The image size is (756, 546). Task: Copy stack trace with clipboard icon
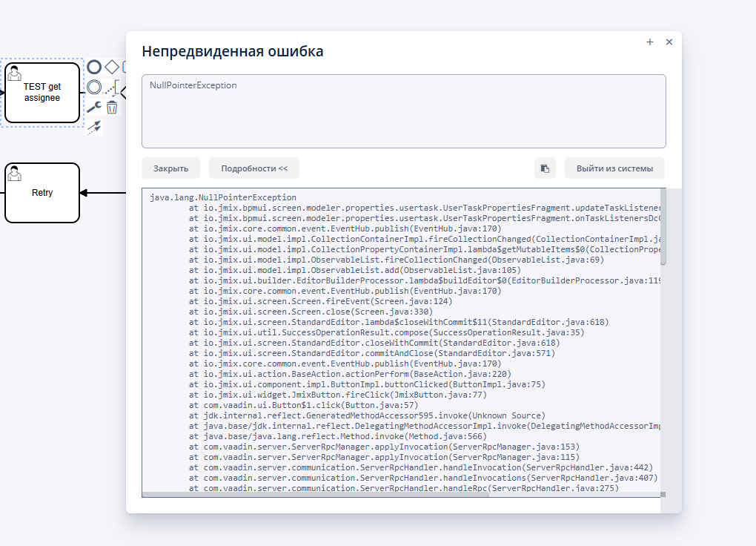545,168
